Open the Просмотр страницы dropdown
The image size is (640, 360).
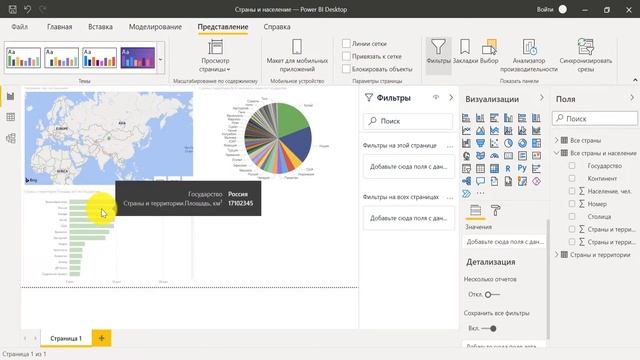pyautogui.click(x=215, y=56)
